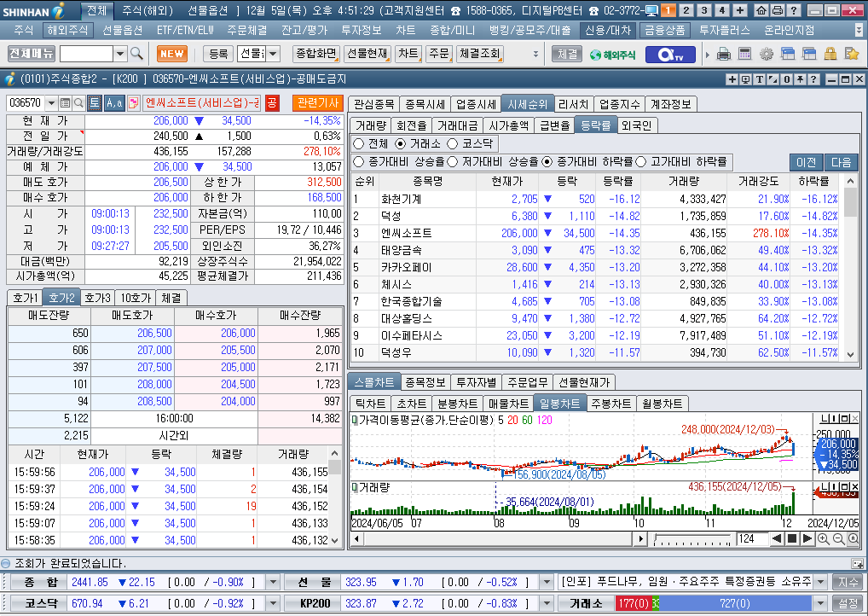Click the 전체메뉴 search input field
This screenshot has height=616, width=868.
click(x=86, y=54)
